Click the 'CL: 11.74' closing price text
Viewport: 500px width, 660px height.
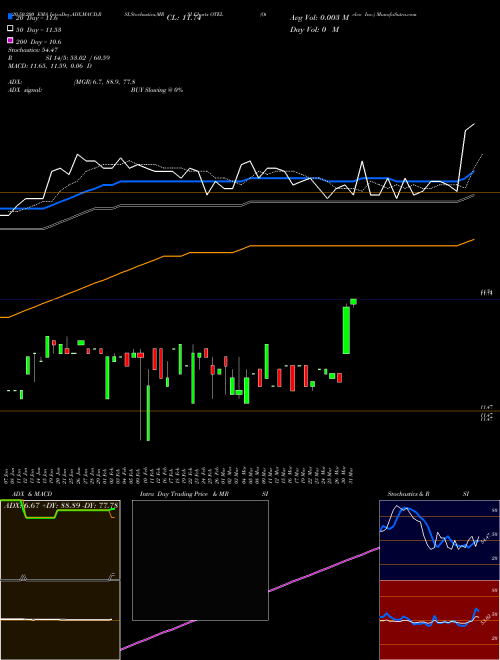[x=186, y=18]
